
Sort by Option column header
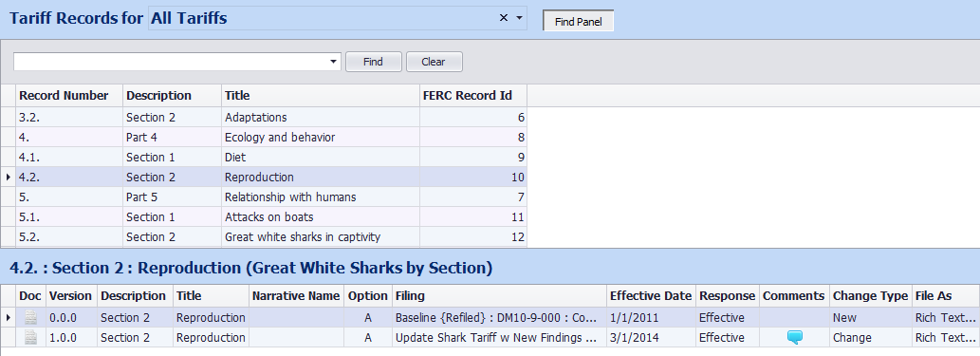[368, 296]
